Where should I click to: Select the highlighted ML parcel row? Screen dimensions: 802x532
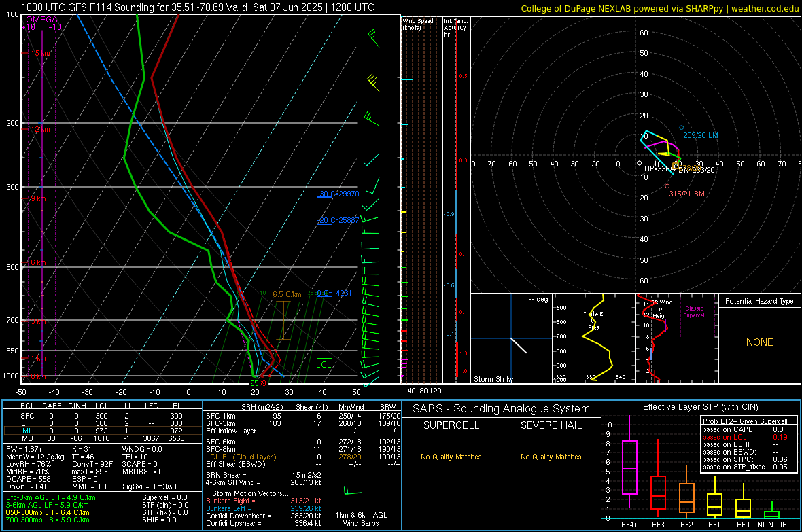click(x=101, y=431)
